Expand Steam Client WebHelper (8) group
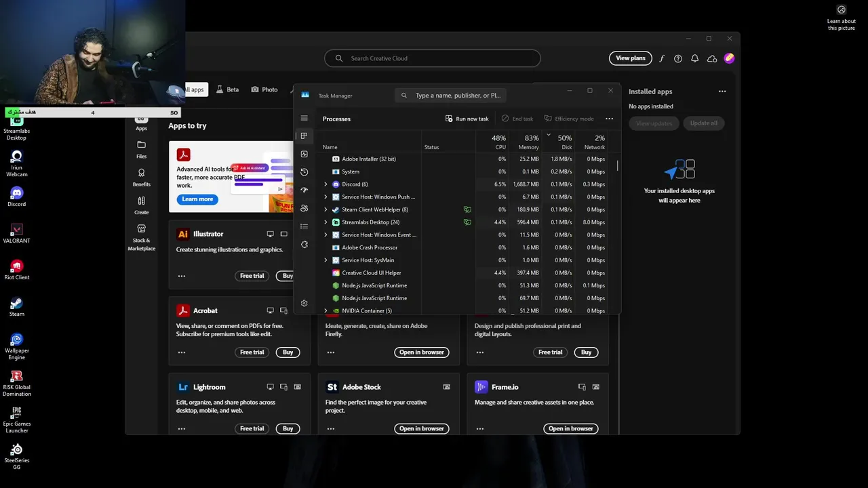 pos(325,209)
